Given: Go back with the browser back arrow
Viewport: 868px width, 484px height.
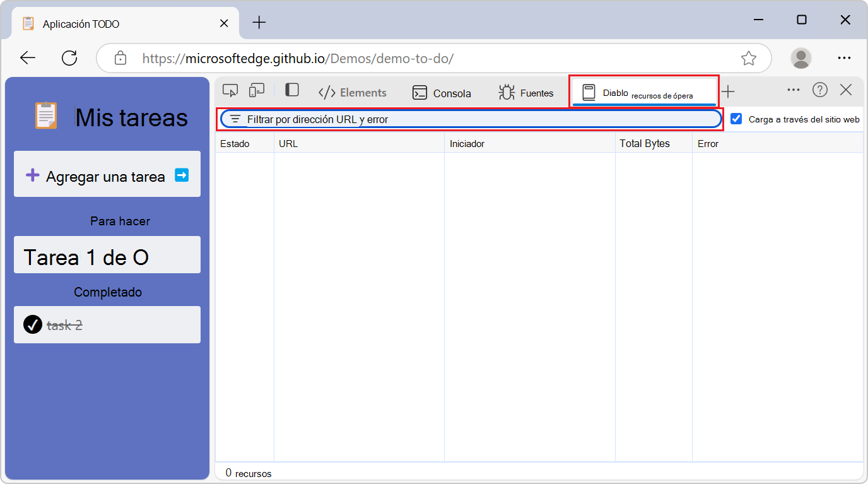Looking at the screenshot, I should click(x=27, y=57).
